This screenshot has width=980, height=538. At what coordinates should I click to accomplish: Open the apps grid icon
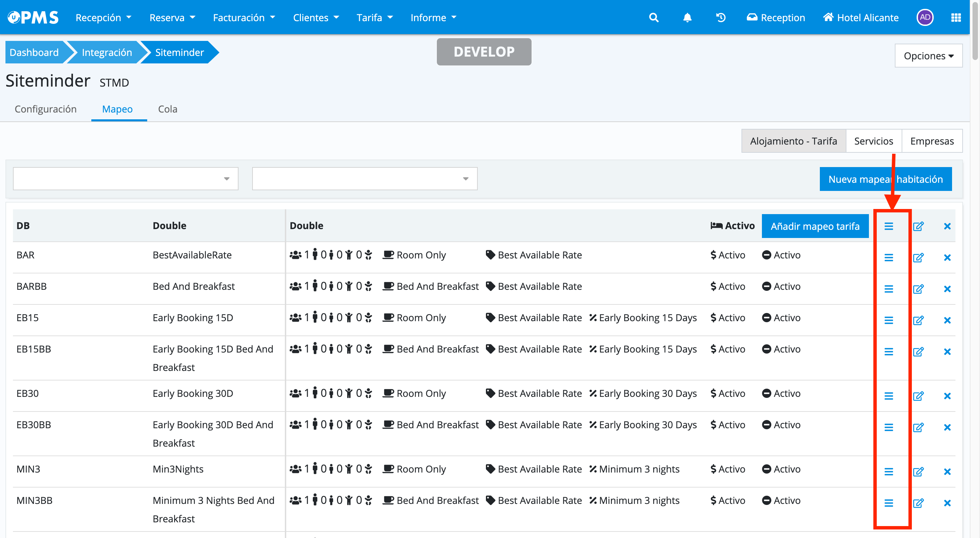(x=956, y=17)
